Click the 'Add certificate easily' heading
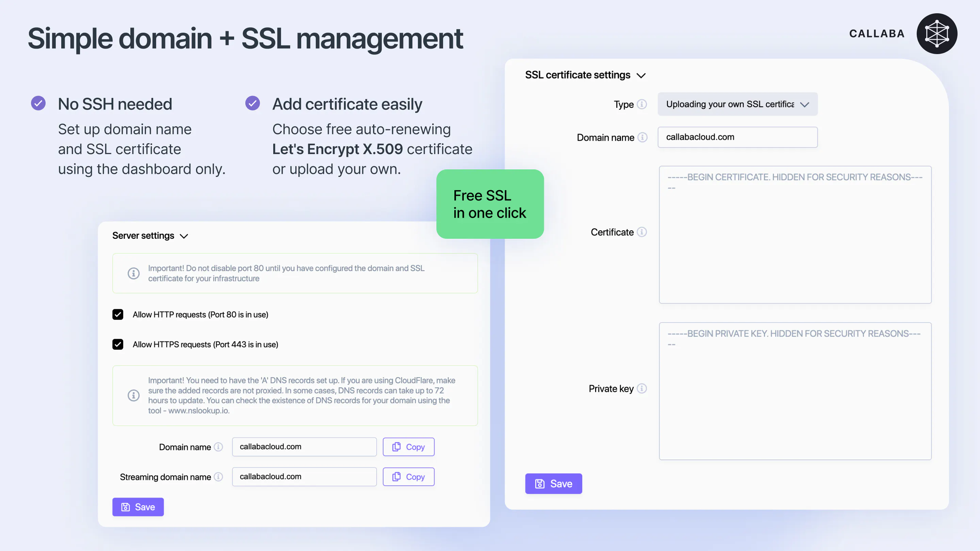The width and height of the screenshot is (980, 551). click(x=347, y=104)
